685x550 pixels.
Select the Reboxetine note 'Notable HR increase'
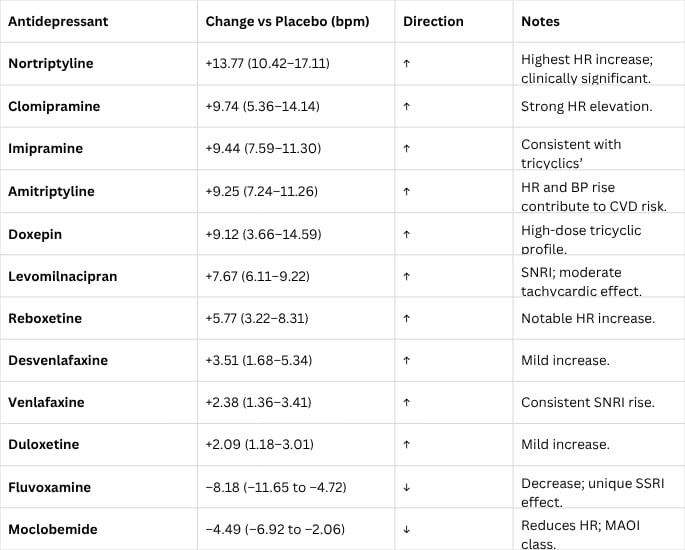pos(585,318)
